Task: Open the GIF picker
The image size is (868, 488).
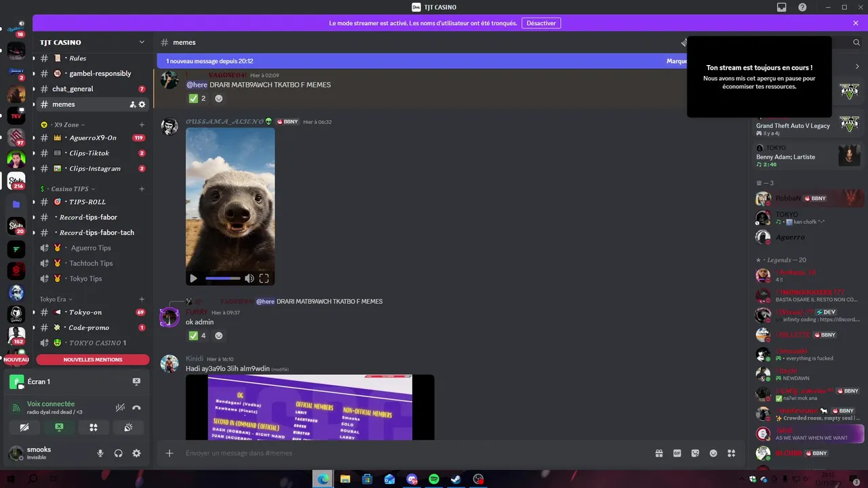Action: (677, 453)
